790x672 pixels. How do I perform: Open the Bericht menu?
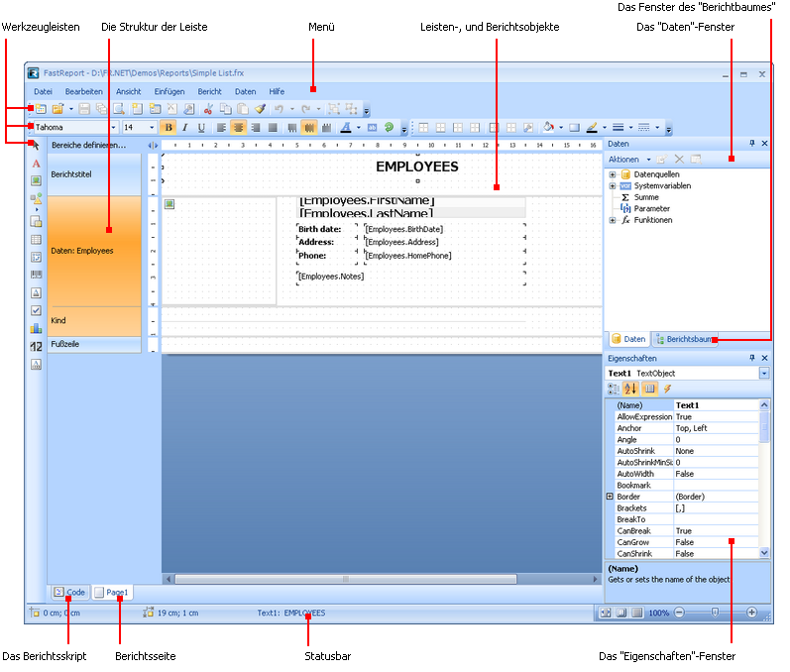pos(209,91)
